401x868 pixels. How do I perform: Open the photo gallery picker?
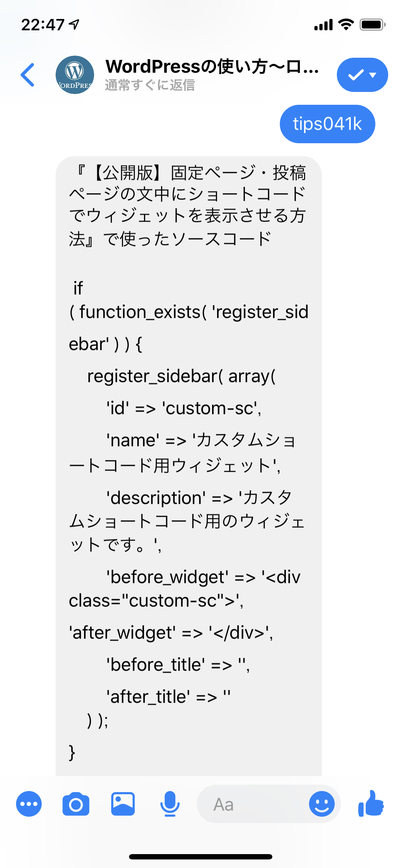(x=123, y=804)
